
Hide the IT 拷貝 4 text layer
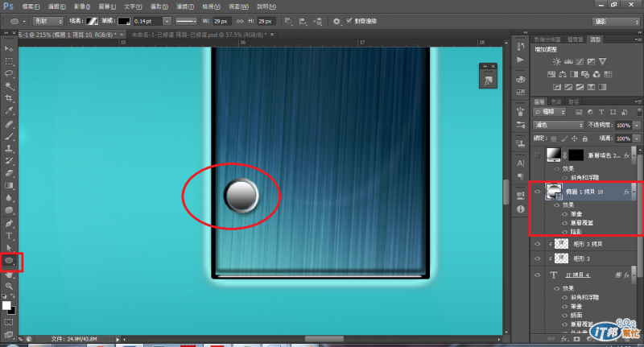tap(537, 275)
